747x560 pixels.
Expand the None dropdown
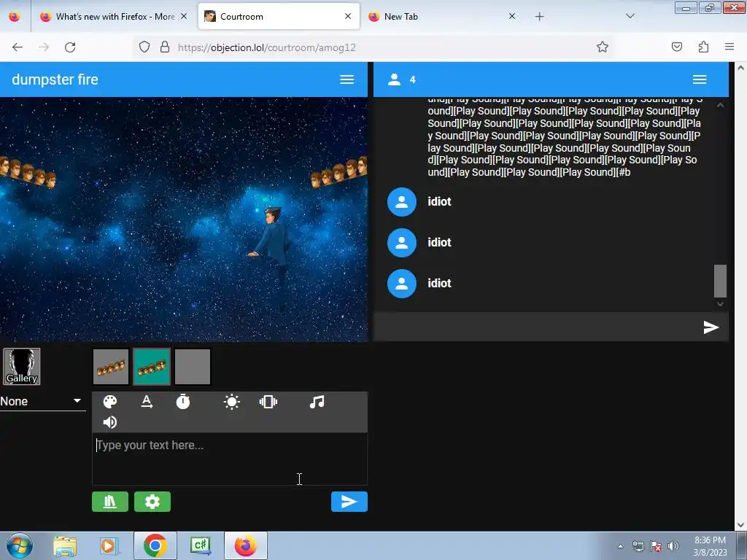click(42, 402)
